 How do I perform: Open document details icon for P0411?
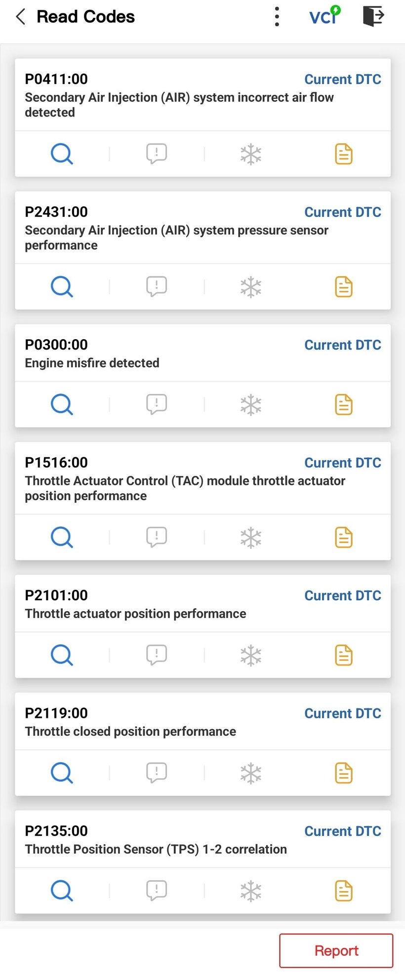tap(344, 154)
